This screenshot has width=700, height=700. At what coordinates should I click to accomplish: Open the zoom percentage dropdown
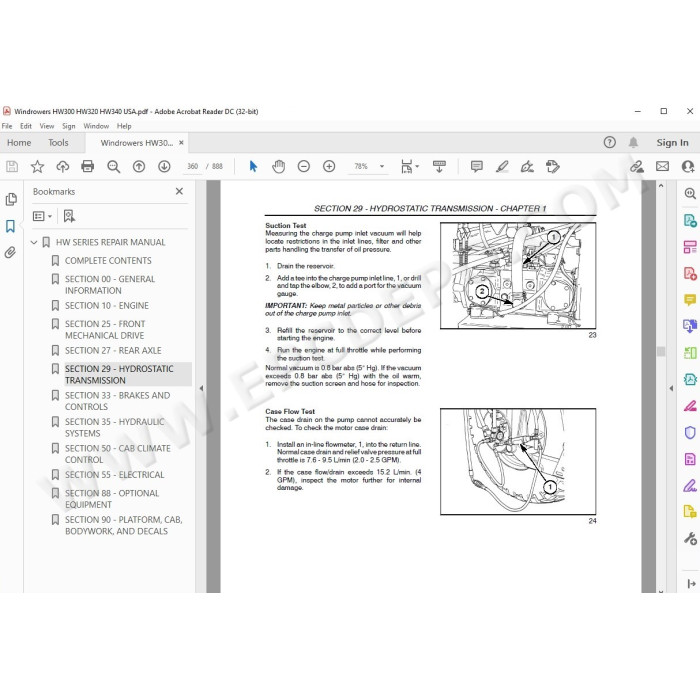(382, 167)
